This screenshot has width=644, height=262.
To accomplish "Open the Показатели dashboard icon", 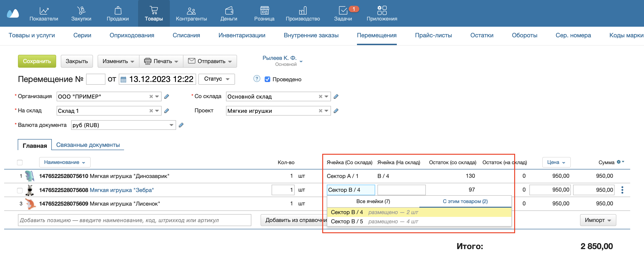I will (44, 11).
